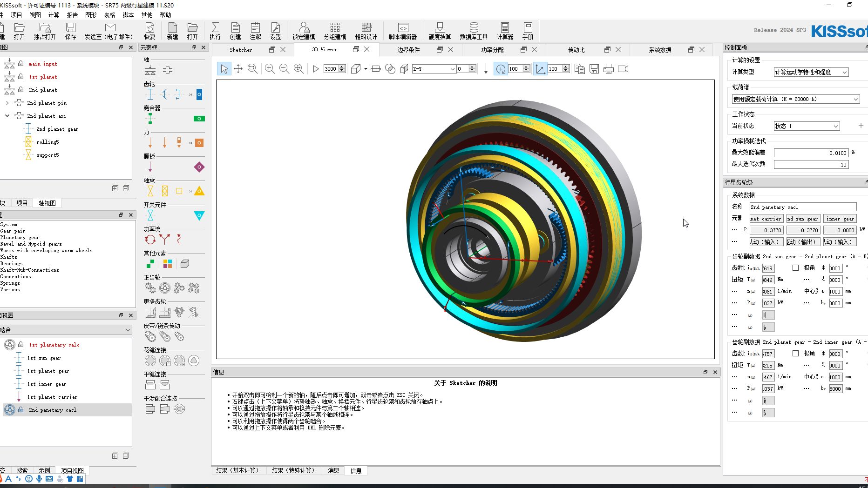868x488 pixels.
Task: Switch to the 边界条件 tab
Action: click(408, 50)
